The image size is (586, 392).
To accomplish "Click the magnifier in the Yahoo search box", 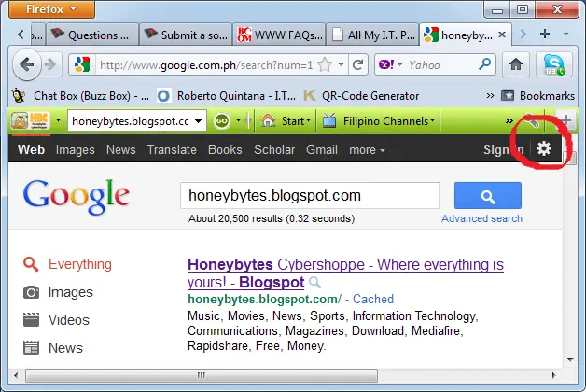I will (484, 64).
